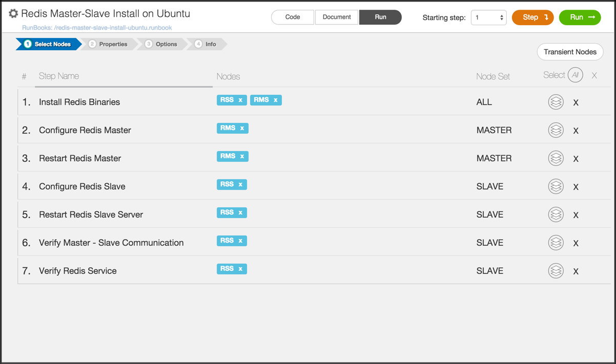Open node selector for Configure Redis Master
Viewport: 616px width, 364px height.
[x=556, y=130]
